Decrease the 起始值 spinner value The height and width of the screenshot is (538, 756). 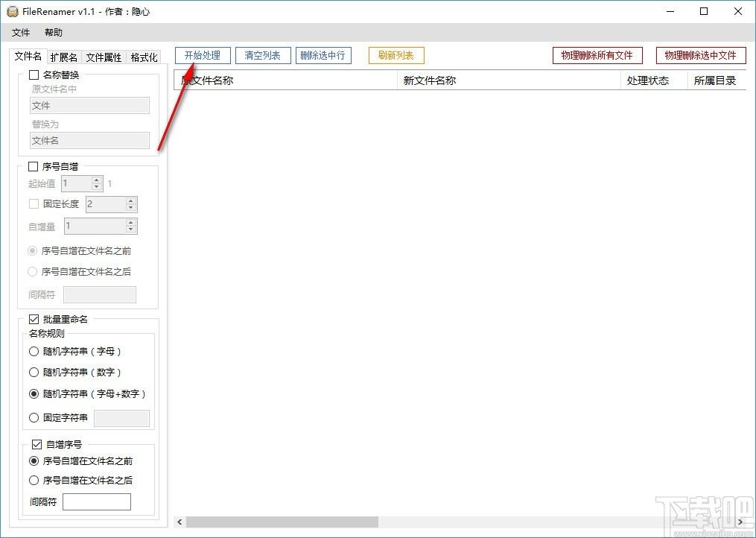click(x=97, y=187)
